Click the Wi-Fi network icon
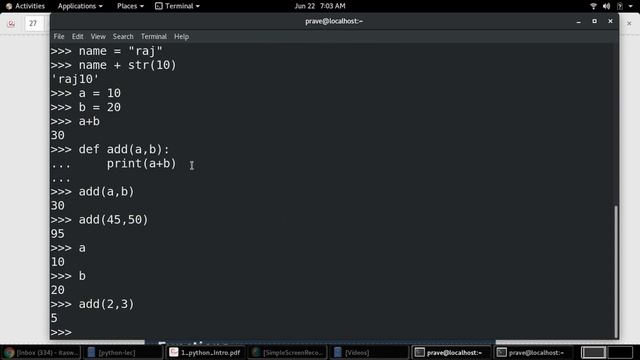The image size is (640, 360). tap(593, 6)
